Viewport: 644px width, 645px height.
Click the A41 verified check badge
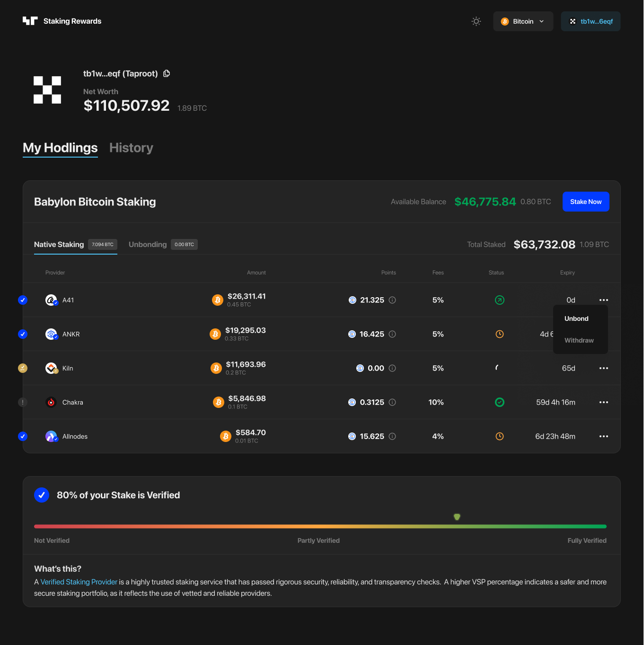pos(23,300)
